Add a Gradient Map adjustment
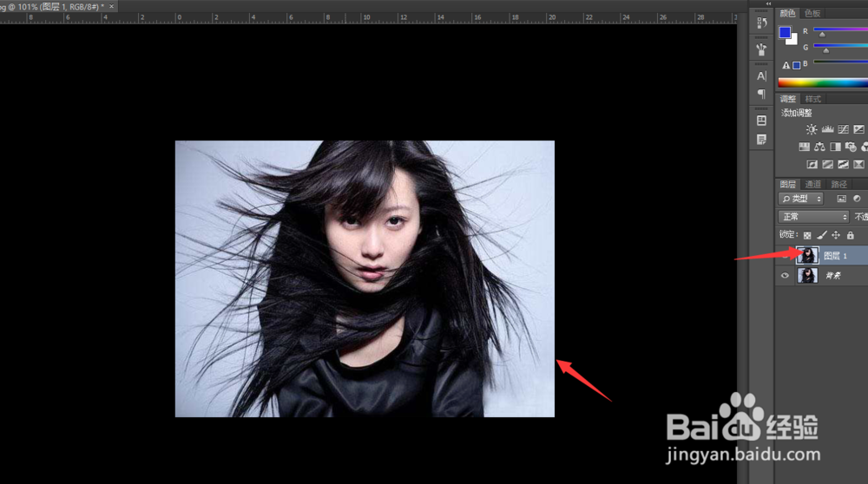Viewport: 868px width, 484px height. point(858,164)
